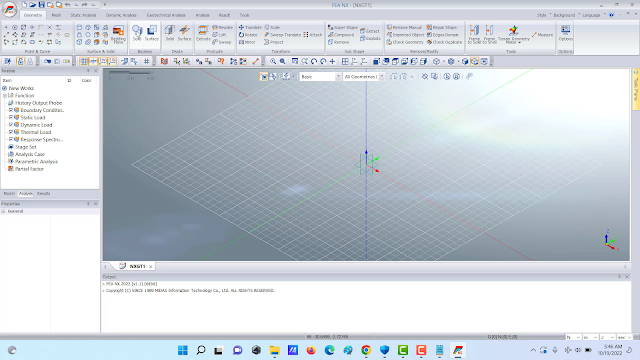Switch to the Tools ribbon tab
Viewport: 640px width, 360px height.
(244, 15)
